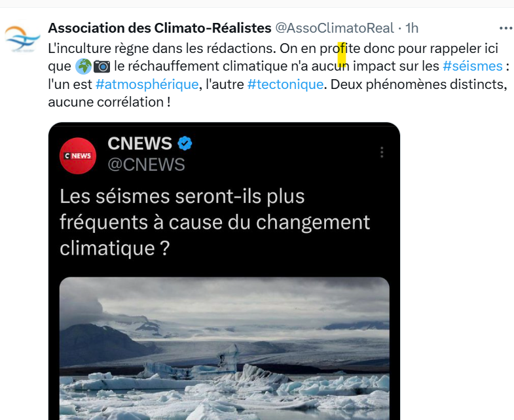Click the "1h" tweet timestamp
Screen dimensions: 514x420
point(412,28)
